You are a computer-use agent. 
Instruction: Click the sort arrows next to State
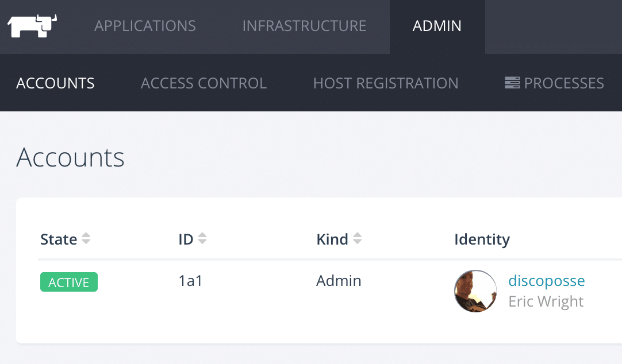pos(86,239)
